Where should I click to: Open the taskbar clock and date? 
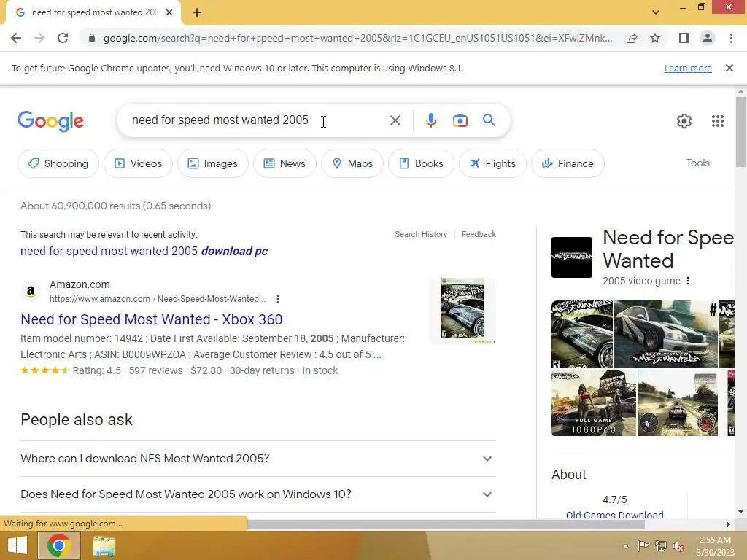(x=715, y=546)
